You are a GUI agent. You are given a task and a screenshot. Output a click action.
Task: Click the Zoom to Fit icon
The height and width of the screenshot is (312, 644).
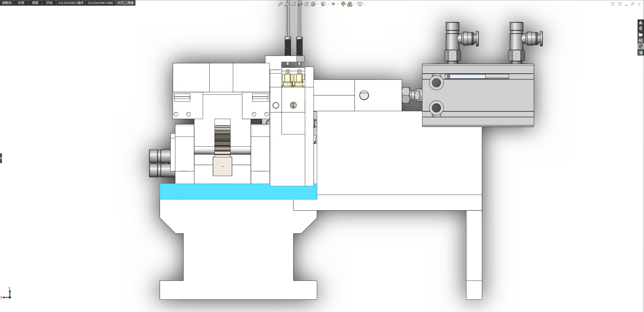(x=280, y=4)
